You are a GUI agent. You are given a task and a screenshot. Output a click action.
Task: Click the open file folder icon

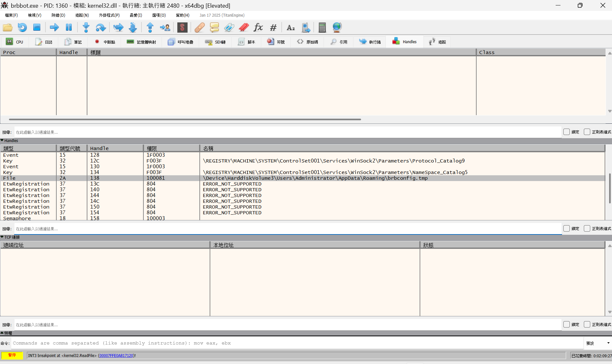click(8, 28)
